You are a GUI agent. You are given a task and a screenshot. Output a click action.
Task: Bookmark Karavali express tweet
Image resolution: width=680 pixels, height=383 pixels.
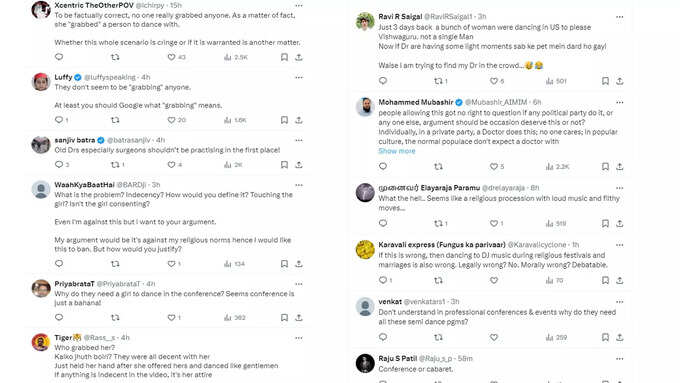605,281
